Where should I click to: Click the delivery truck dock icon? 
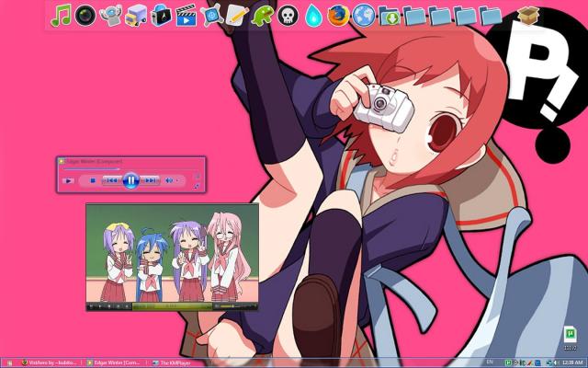136,16
